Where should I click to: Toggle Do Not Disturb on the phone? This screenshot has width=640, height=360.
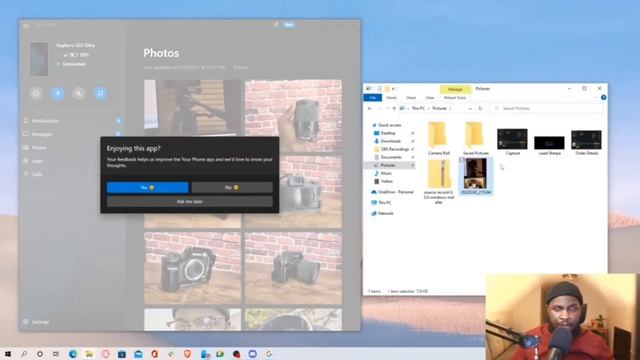click(36, 93)
